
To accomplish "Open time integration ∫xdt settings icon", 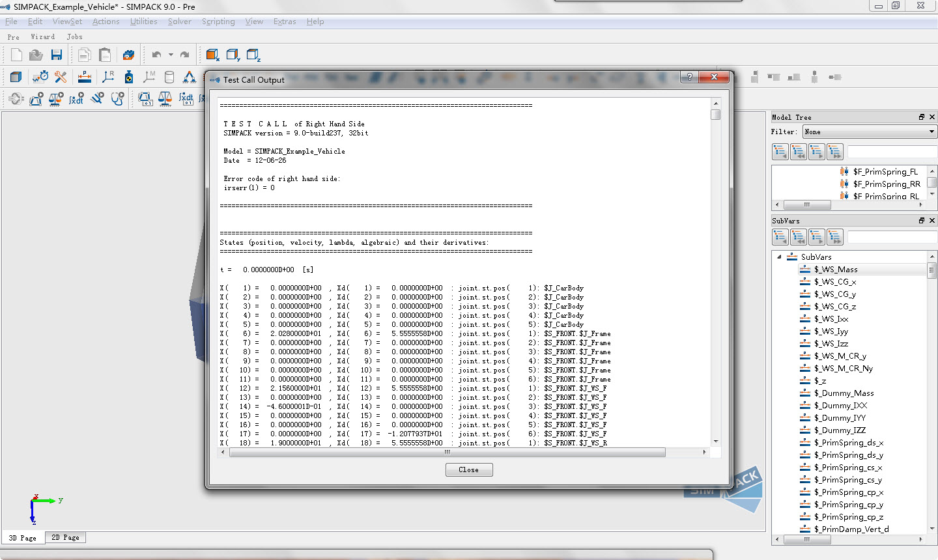I will click(x=186, y=99).
